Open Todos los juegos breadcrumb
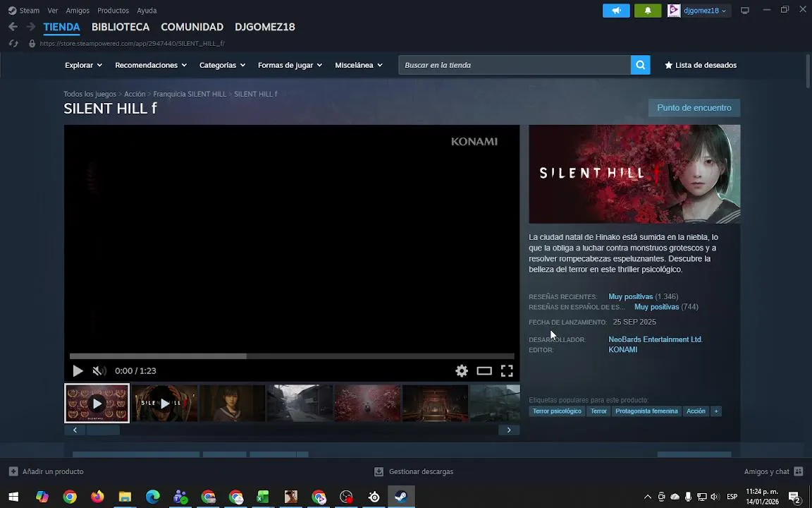The width and height of the screenshot is (812, 508). 90,94
